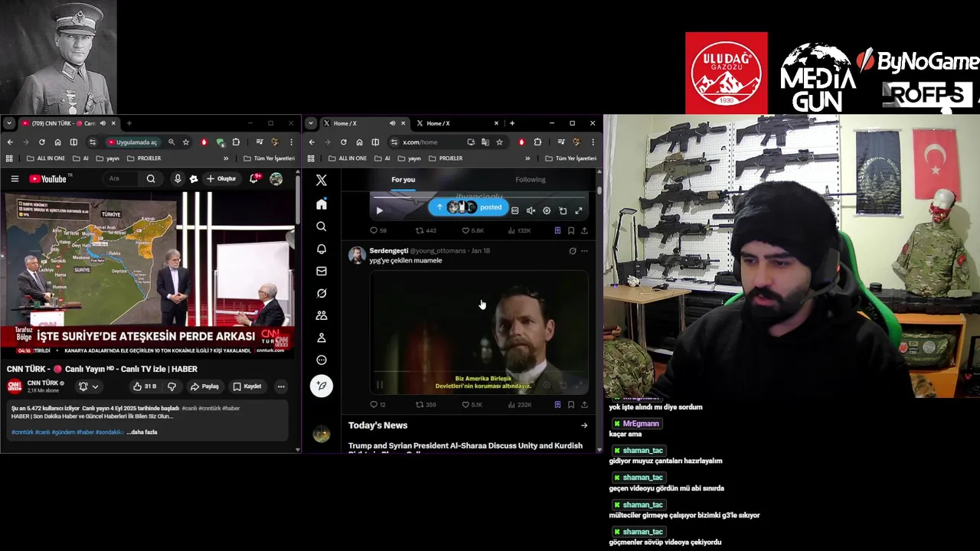
Task: Toggle captions on top tweet video
Action: tap(515, 210)
